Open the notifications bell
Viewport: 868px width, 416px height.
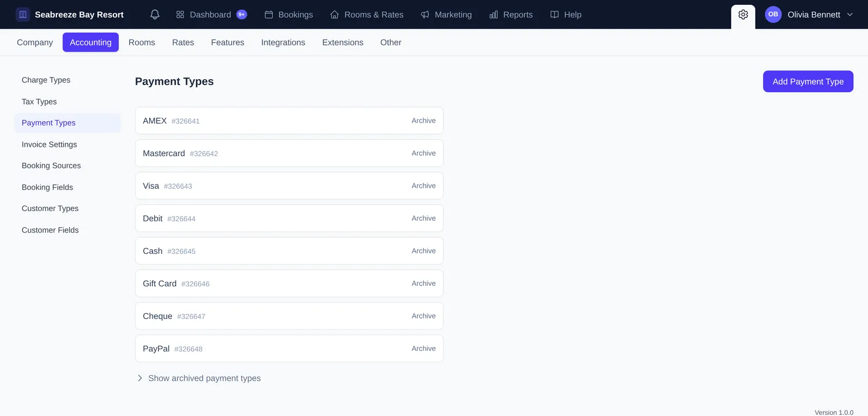[x=155, y=15]
